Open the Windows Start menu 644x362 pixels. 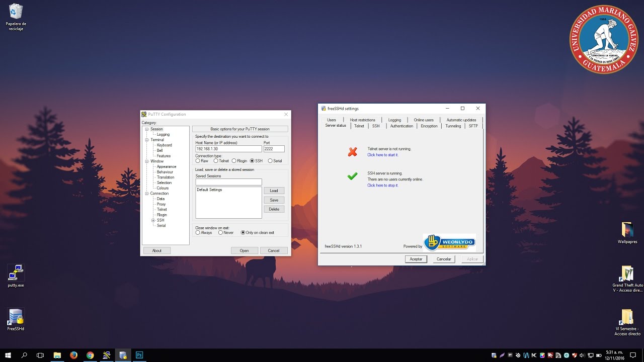pyautogui.click(x=8, y=355)
